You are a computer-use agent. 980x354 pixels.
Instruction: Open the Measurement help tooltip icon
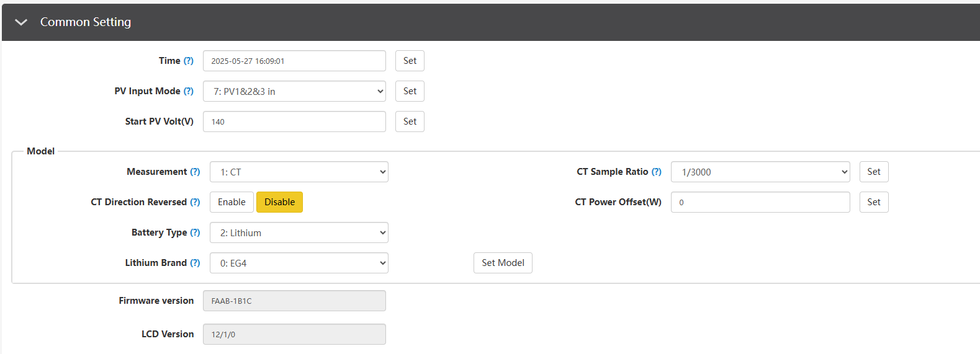click(195, 172)
